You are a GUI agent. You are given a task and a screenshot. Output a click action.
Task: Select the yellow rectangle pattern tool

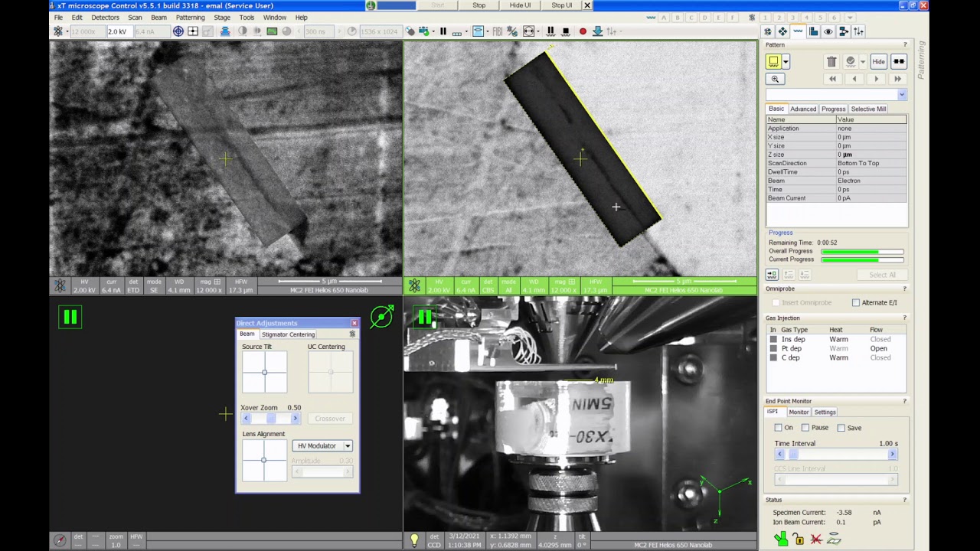point(773,61)
